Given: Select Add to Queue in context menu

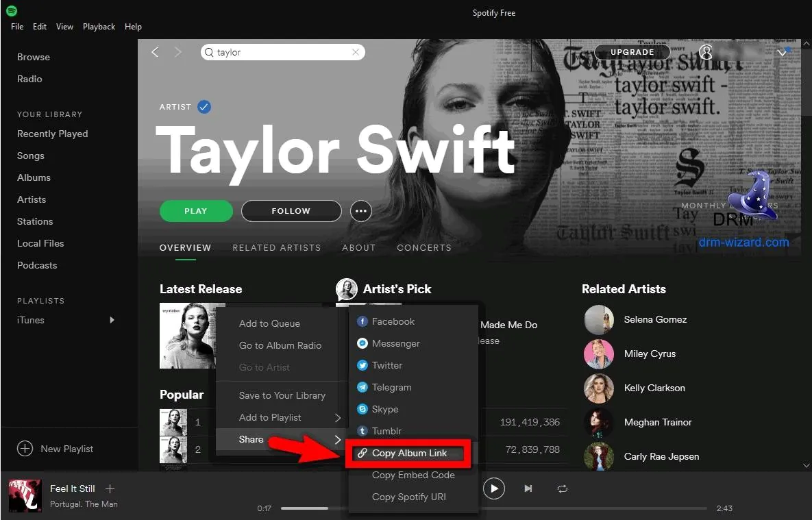Looking at the screenshot, I should tap(269, 323).
